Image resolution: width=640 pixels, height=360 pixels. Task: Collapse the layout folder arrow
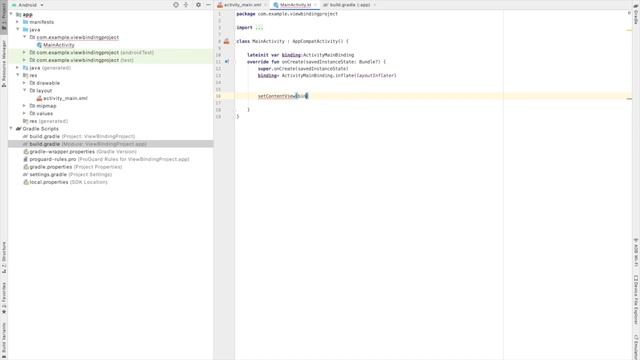[x=24, y=90]
